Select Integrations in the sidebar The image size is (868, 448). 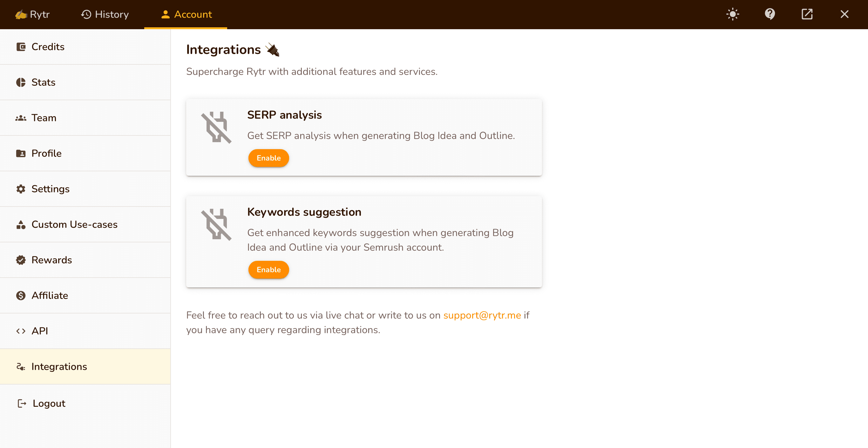pyautogui.click(x=59, y=366)
